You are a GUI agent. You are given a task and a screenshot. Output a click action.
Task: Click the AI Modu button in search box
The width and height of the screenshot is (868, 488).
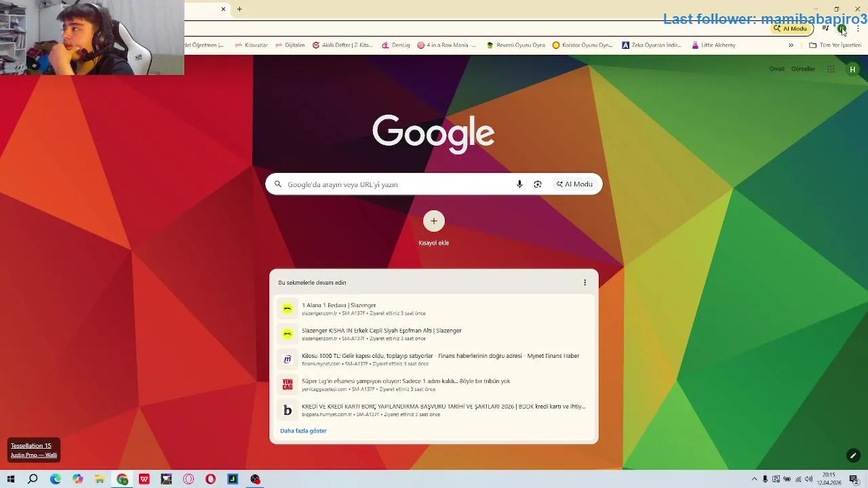tap(574, 184)
